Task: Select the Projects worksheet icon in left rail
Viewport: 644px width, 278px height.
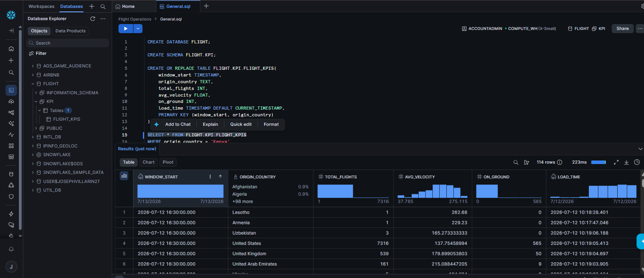Action: 11,90
